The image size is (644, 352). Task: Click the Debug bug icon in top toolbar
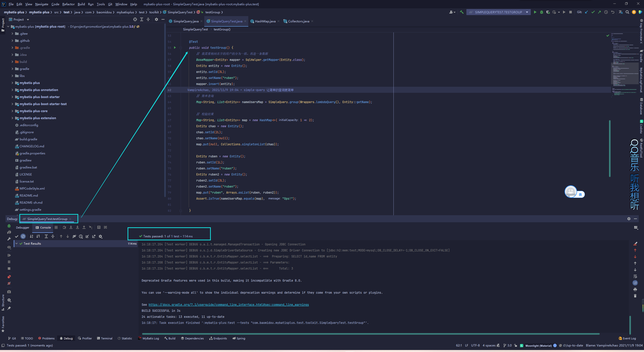tap(542, 12)
